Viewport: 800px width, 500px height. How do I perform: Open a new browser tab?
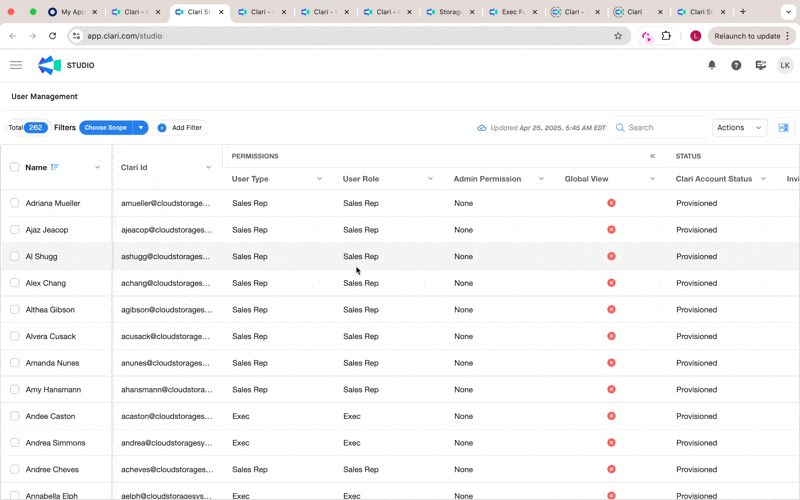743,12
